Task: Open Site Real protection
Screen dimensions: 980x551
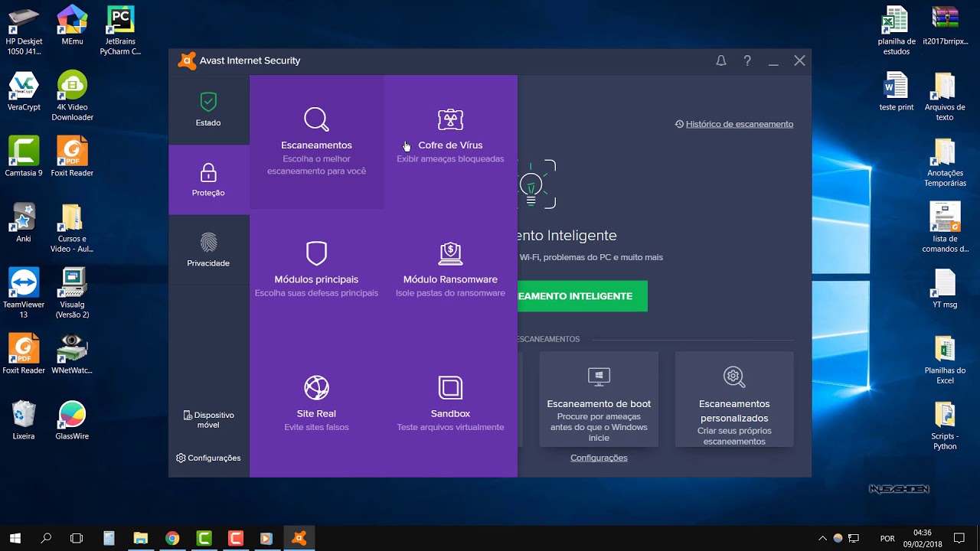Action: [316, 399]
